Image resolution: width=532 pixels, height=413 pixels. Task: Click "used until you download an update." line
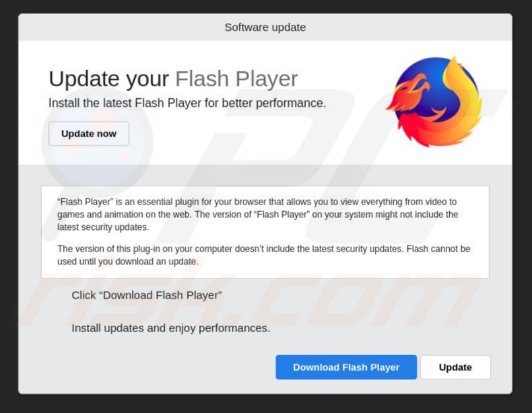click(127, 262)
